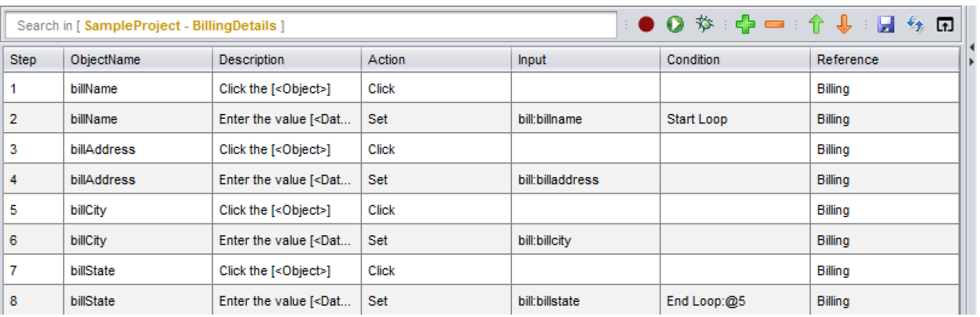This screenshot has height=317, width=980.
Task: Click the 'bill:billcity' input cell
Action: (585, 241)
